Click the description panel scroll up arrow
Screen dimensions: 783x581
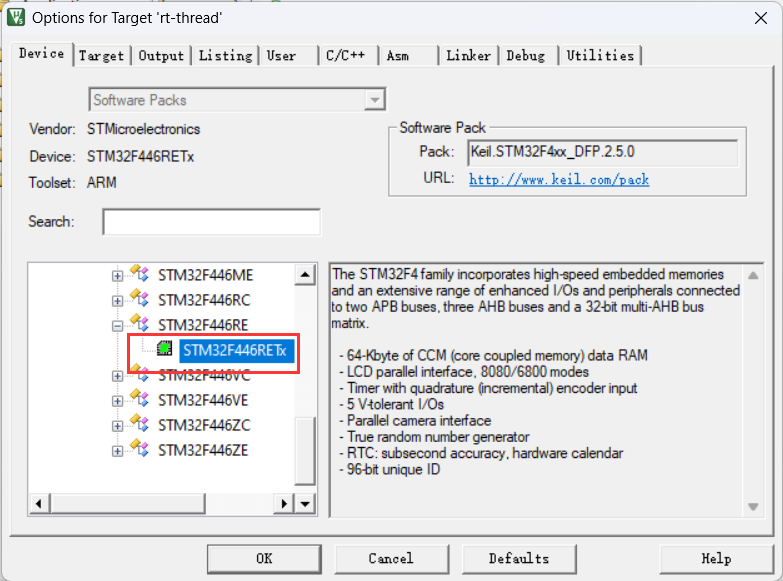[753, 275]
